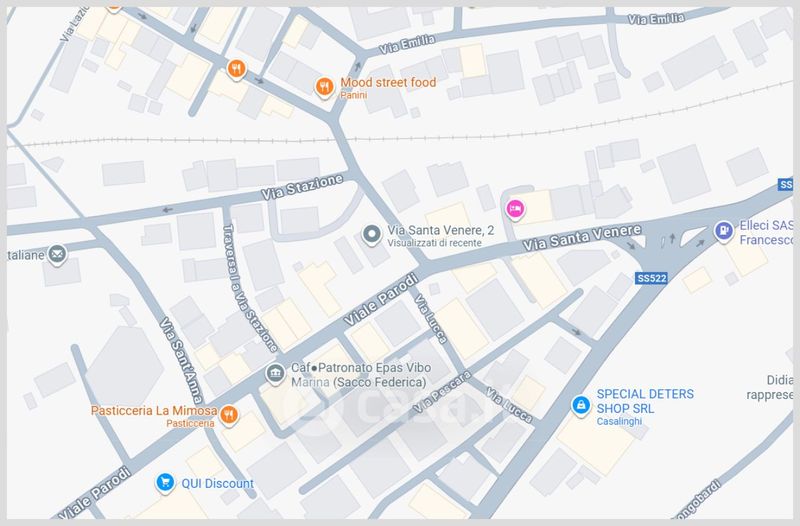The width and height of the screenshot is (800, 526).
Task: Click the pink hotel bed marker
Action: 515,208
